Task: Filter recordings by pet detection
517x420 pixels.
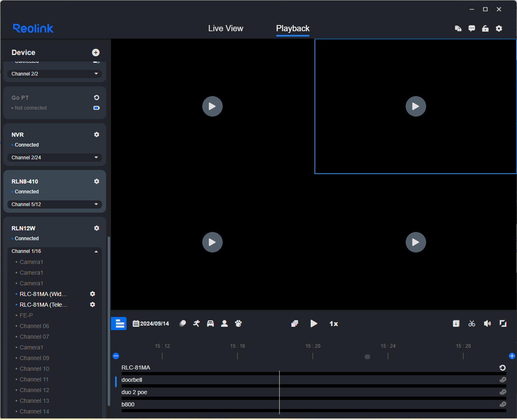Action: pyautogui.click(x=238, y=324)
